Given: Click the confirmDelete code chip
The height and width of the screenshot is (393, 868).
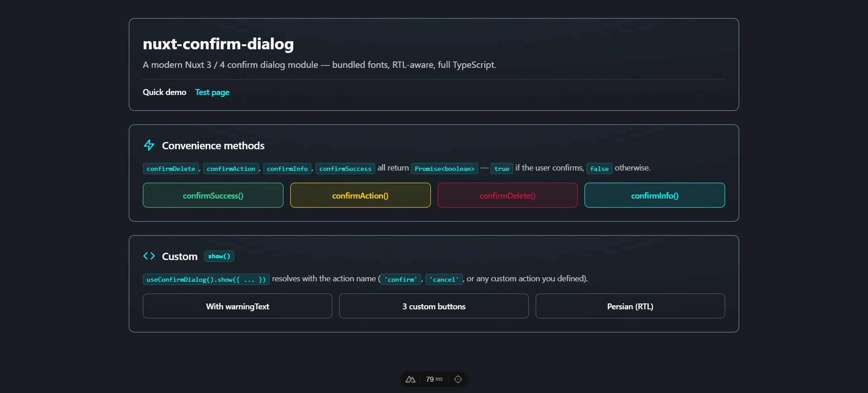Looking at the screenshot, I should pyautogui.click(x=171, y=169).
